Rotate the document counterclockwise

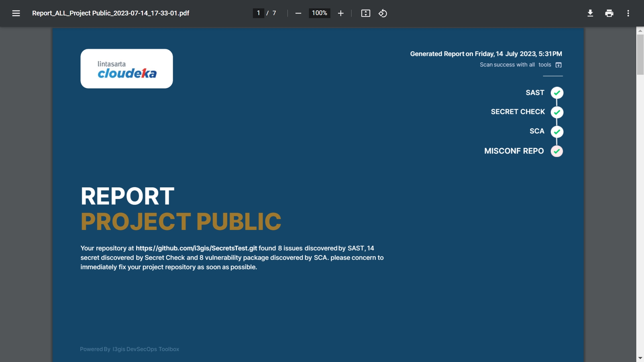tap(383, 13)
